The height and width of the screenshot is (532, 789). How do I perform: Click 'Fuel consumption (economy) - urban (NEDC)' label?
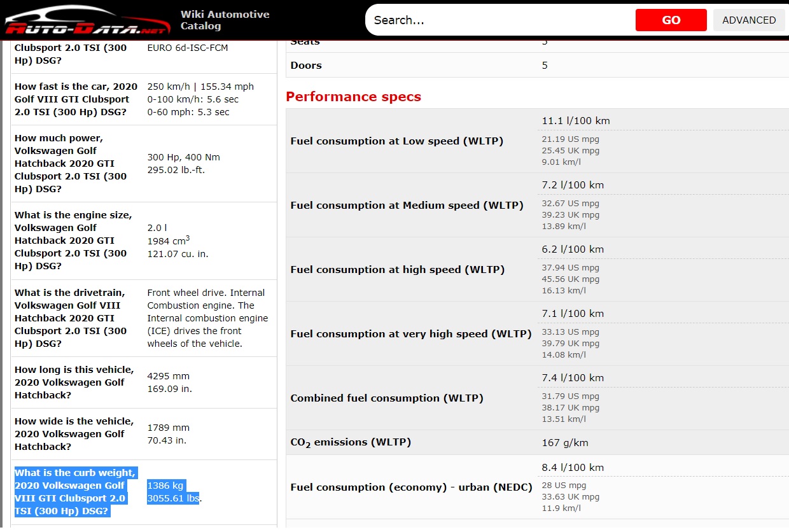tap(411, 487)
